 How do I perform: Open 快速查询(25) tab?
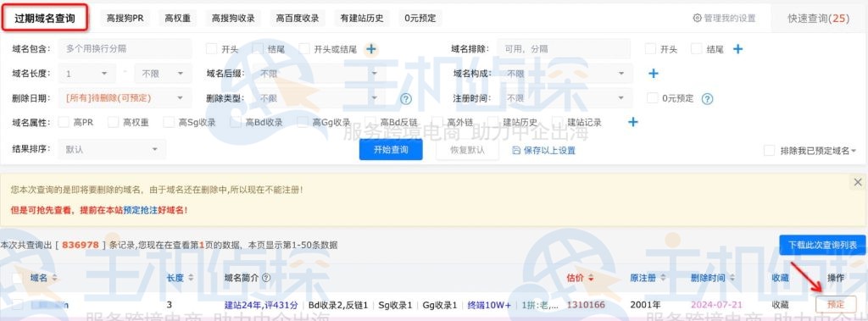pos(818,19)
